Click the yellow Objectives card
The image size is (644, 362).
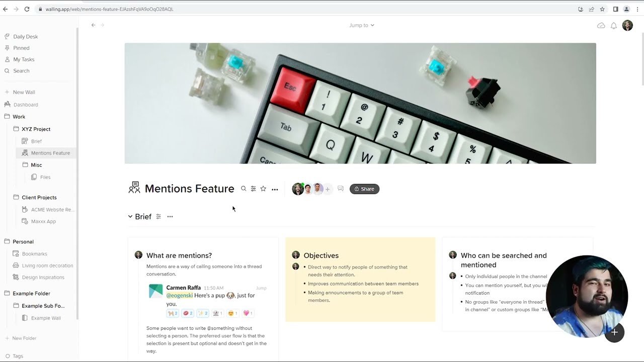click(x=360, y=280)
